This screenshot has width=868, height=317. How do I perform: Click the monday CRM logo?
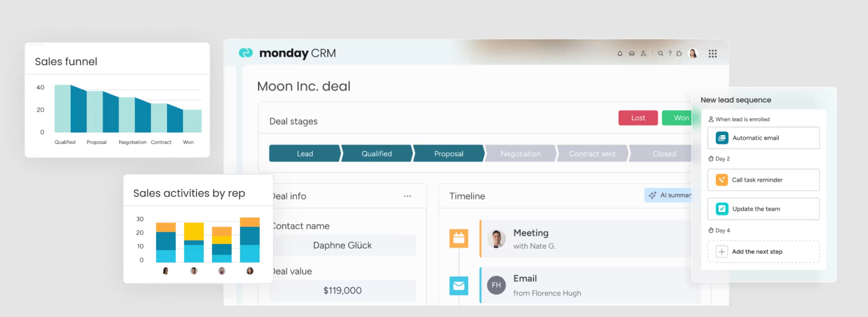287,53
